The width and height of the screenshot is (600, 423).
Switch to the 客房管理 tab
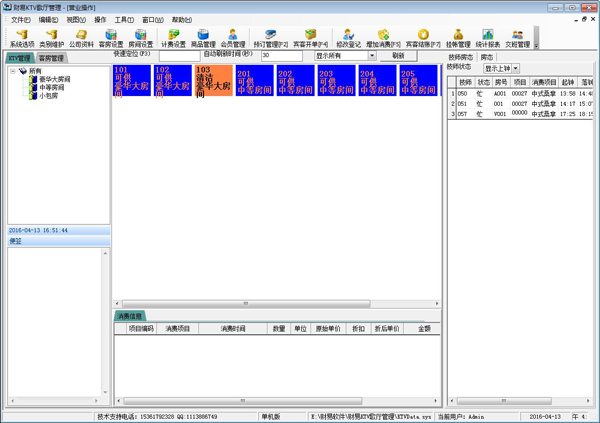coord(51,58)
